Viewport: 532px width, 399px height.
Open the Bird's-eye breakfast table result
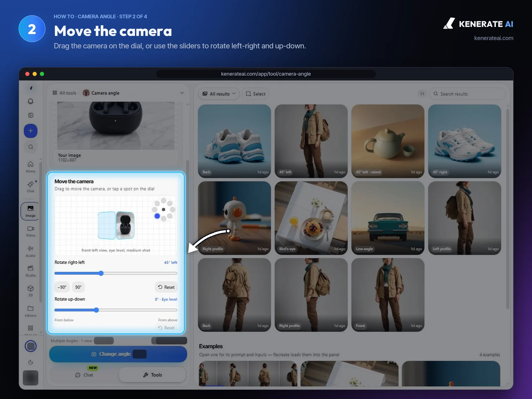coord(311,218)
